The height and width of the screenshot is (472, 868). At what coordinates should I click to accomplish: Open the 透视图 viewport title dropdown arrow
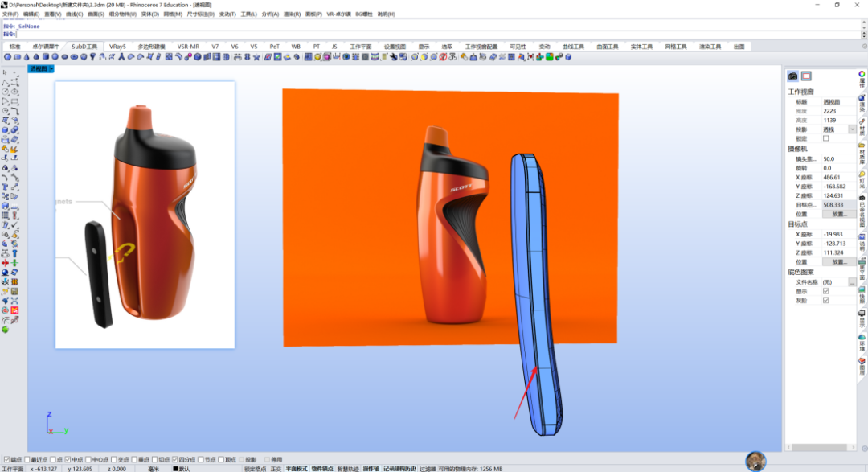click(x=51, y=68)
